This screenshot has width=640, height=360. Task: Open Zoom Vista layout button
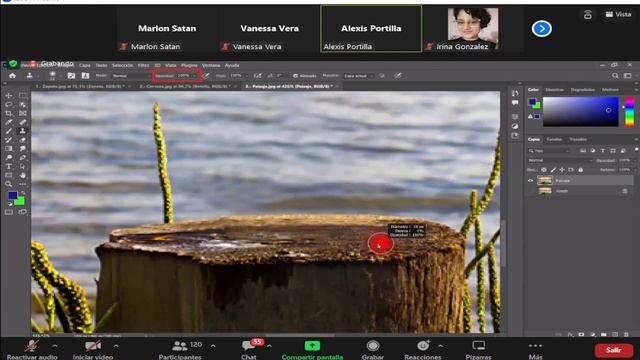click(x=618, y=14)
